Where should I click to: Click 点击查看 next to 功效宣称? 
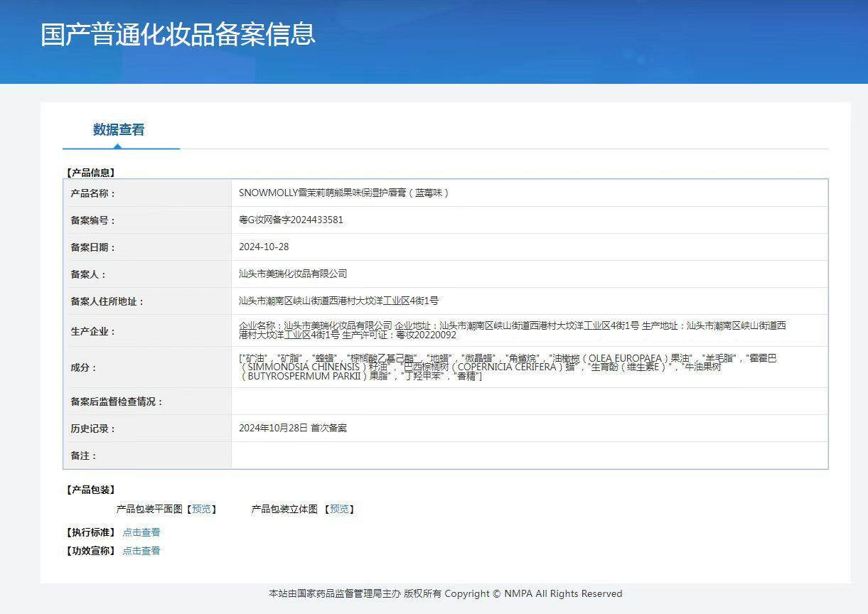141,551
